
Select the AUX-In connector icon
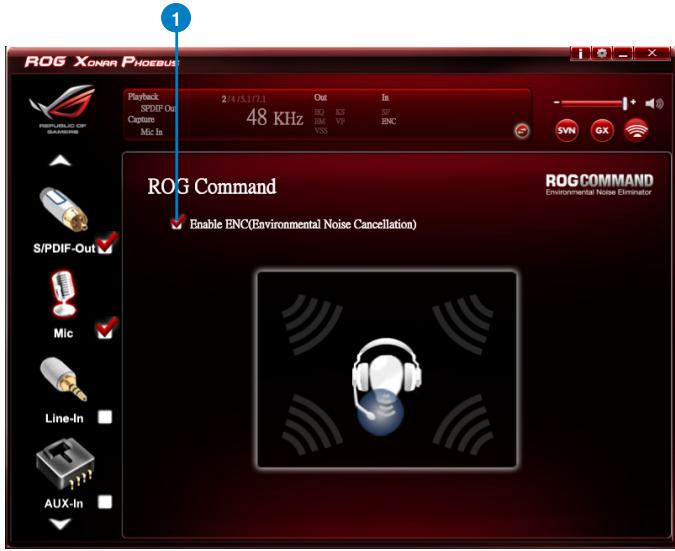(x=65, y=464)
